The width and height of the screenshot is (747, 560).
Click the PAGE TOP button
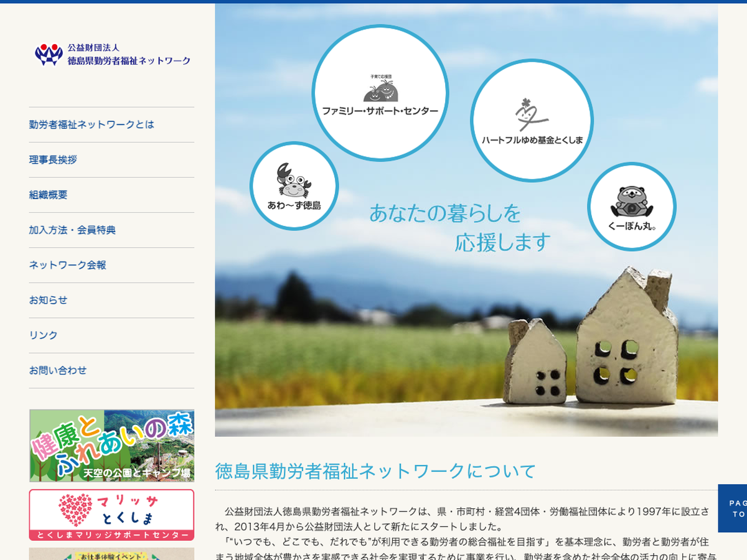735,508
